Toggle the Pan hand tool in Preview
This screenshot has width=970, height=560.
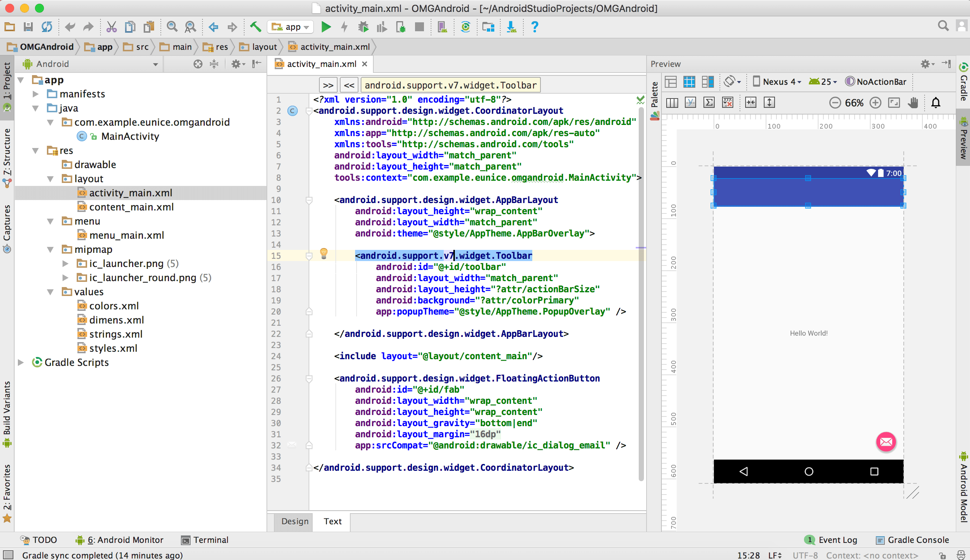(913, 103)
